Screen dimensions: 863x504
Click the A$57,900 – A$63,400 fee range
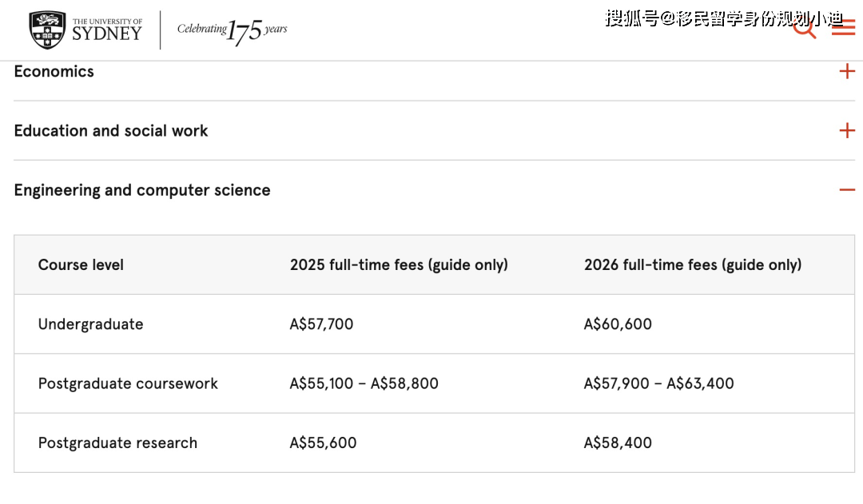click(658, 383)
